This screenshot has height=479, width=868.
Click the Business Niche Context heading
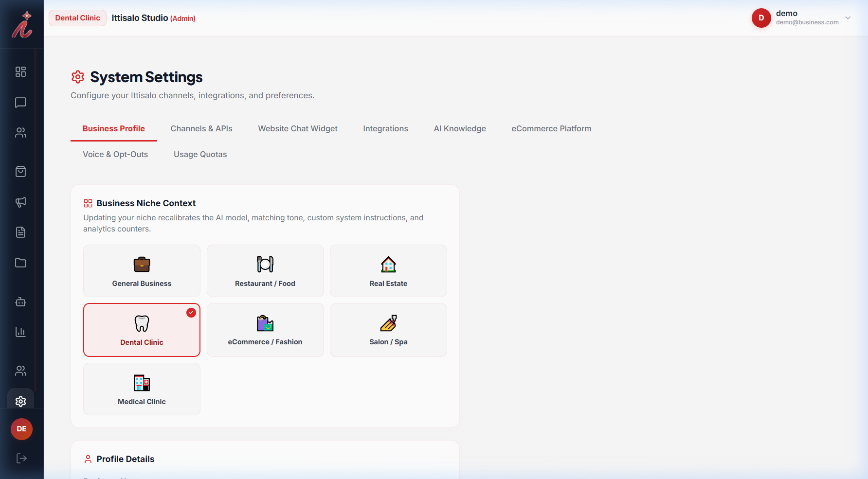[x=146, y=203]
